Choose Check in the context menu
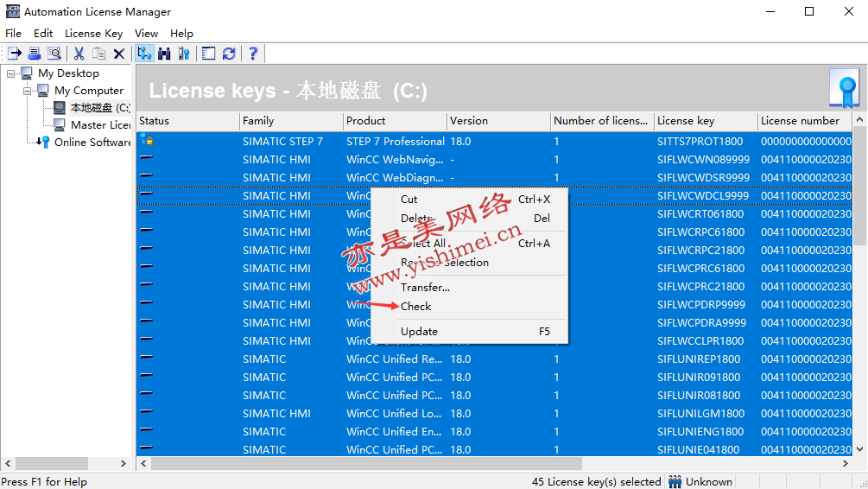The width and height of the screenshot is (868, 489). pos(469,306)
